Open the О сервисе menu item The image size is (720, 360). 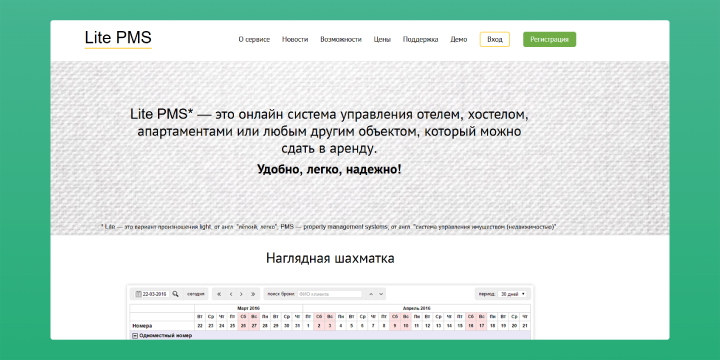tap(254, 39)
